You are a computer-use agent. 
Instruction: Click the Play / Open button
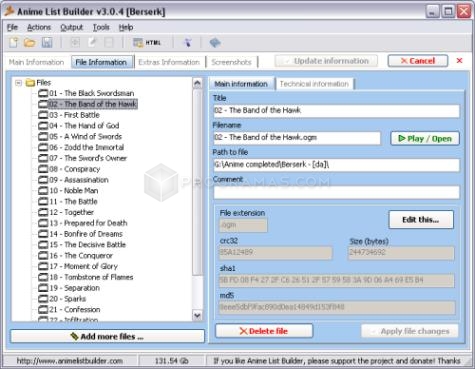pyautogui.click(x=425, y=139)
